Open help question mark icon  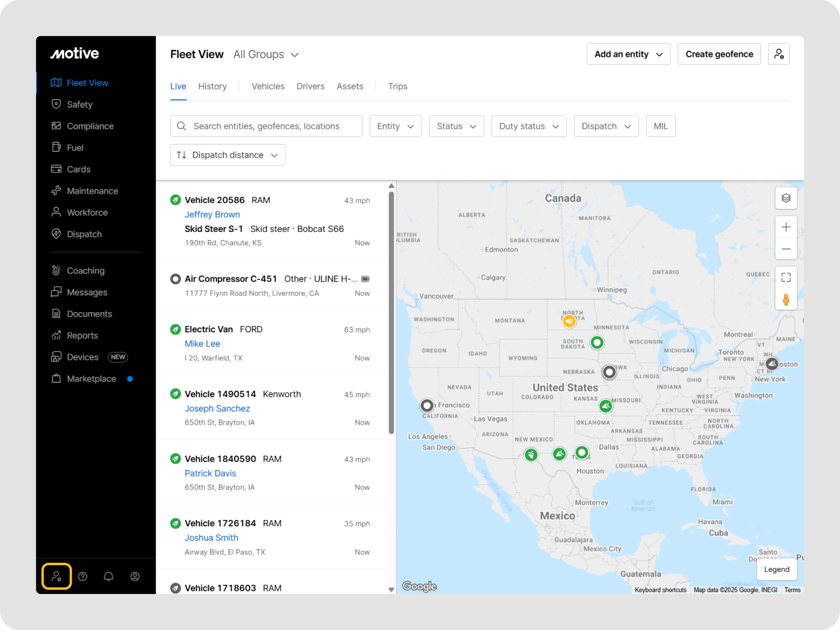[82, 576]
